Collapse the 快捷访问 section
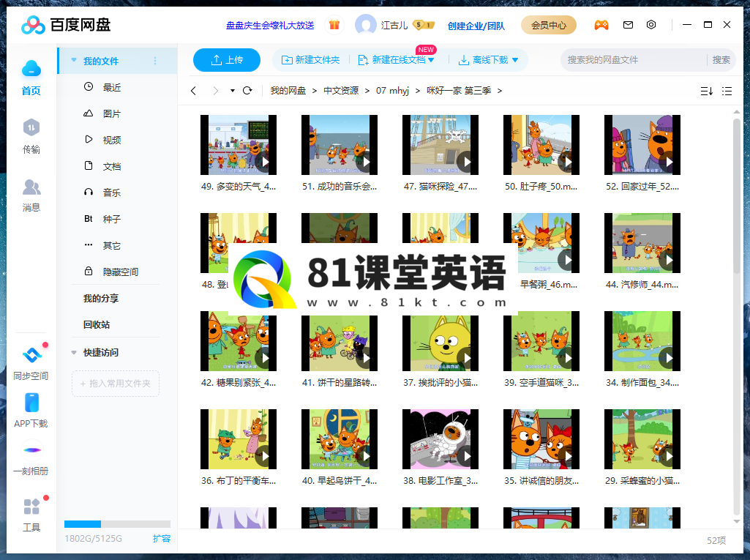 pos(74,352)
